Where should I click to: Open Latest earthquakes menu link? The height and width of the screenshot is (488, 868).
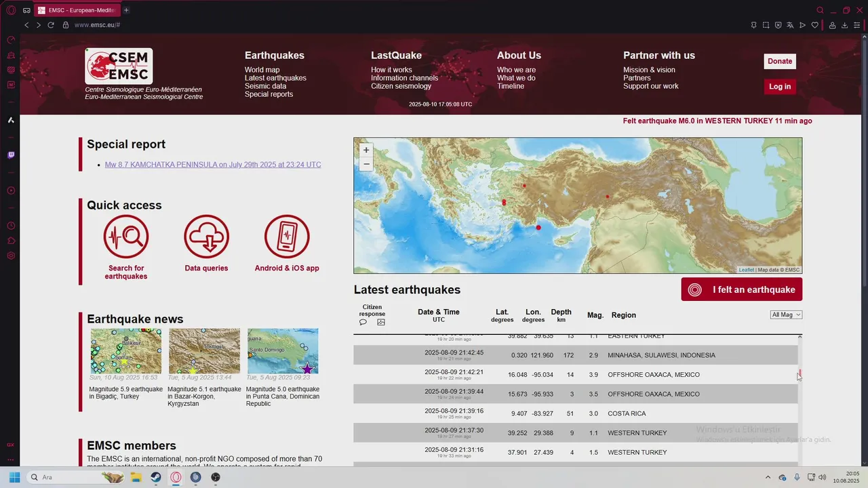coord(275,78)
